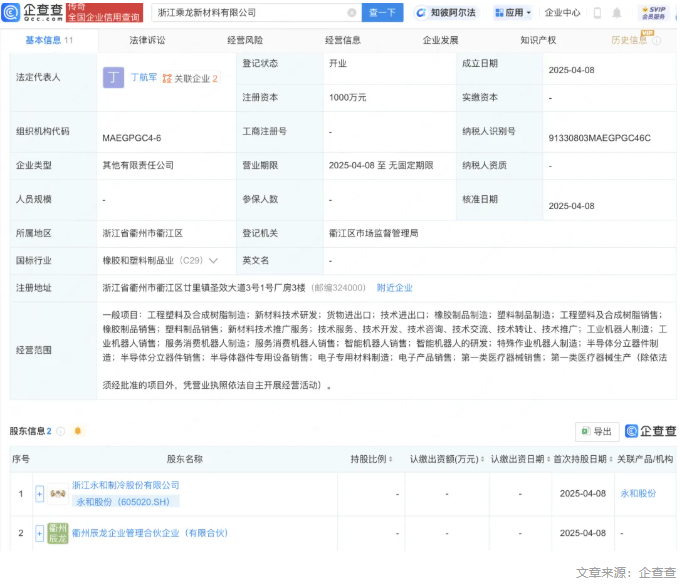Open 附近企业 nearby companies link
Viewport: 680px width, 584px height.
pos(395,288)
